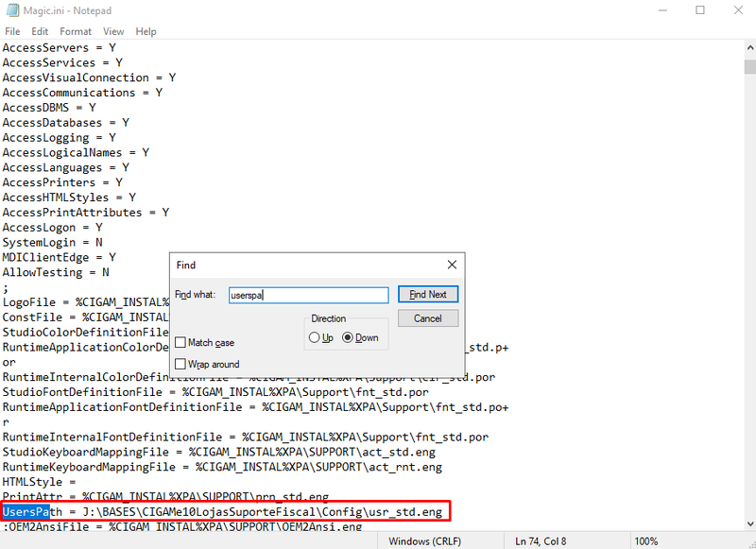Select the Down direction radio button

click(347, 338)
